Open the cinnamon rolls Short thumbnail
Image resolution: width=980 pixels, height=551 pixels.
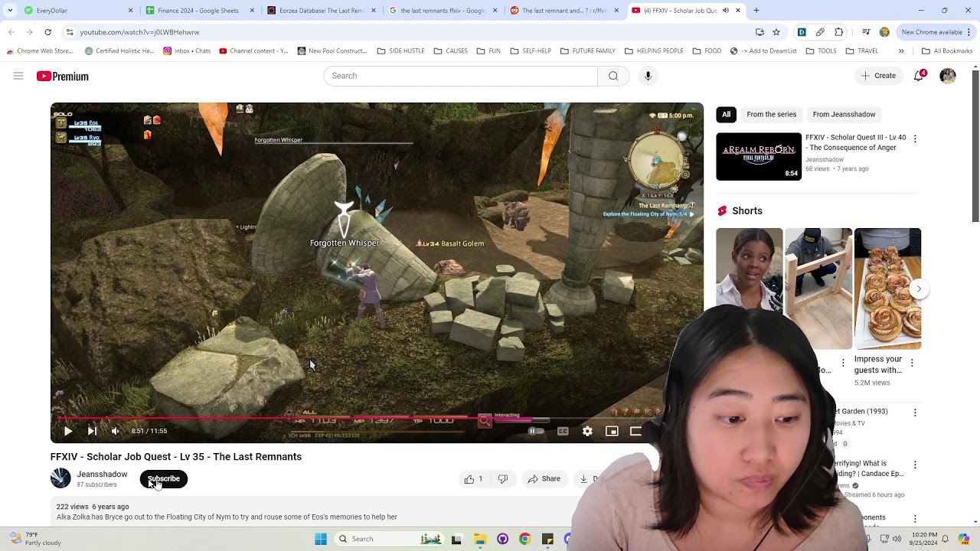(x=887, y=289)
